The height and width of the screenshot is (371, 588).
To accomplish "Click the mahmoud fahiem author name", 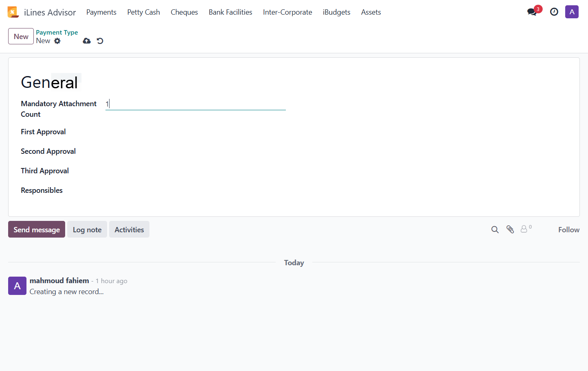I will point(59,281).
